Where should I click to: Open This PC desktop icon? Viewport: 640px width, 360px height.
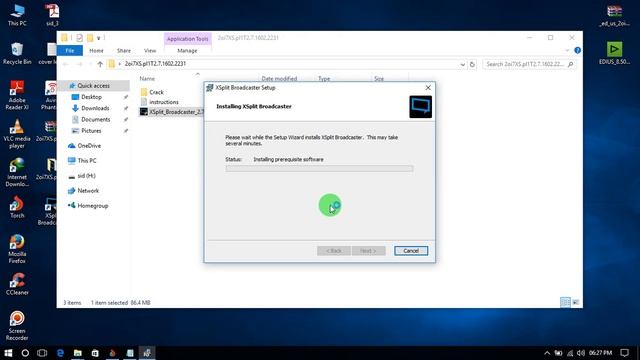point(17,15)
